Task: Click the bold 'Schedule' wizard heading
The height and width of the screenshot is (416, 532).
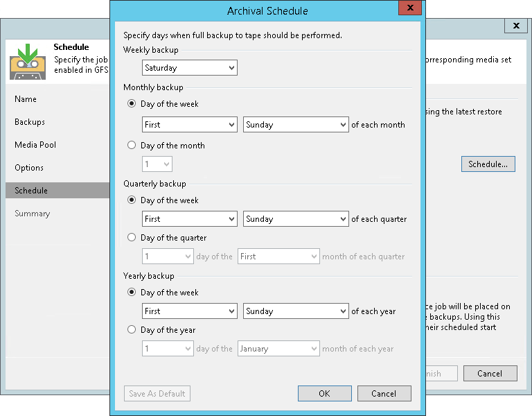Action: point(71,47)
